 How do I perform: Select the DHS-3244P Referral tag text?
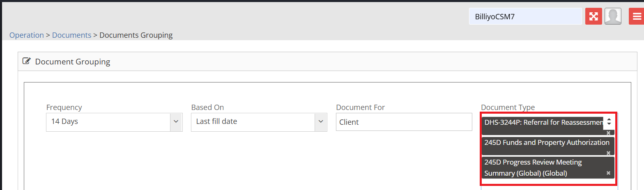[543, 122]
